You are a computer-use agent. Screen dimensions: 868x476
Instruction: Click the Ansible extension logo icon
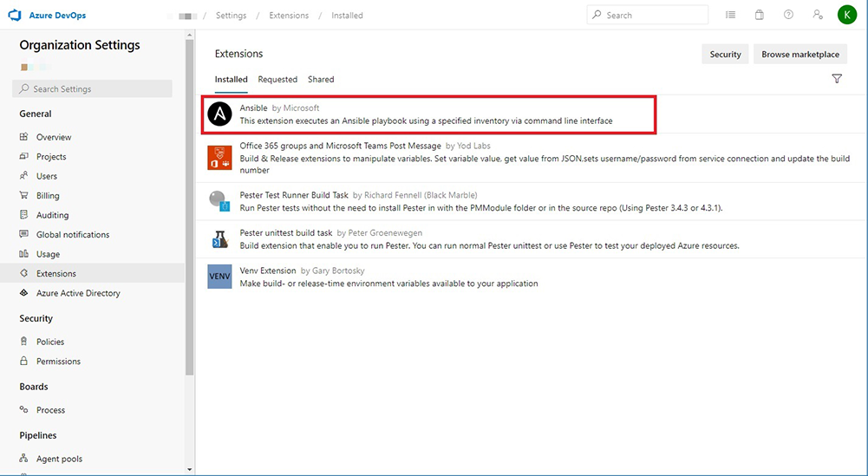pyautogui.click(x=219, y=114)
